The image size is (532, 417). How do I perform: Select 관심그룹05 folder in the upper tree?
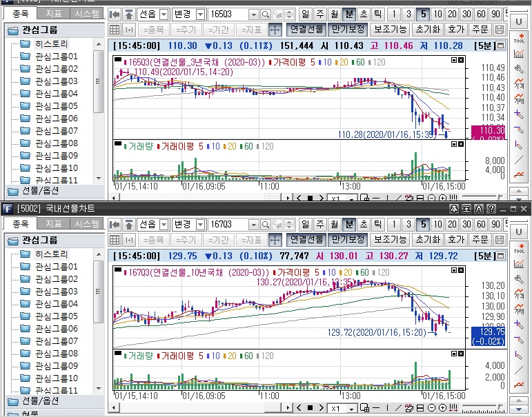coord(58,105)
